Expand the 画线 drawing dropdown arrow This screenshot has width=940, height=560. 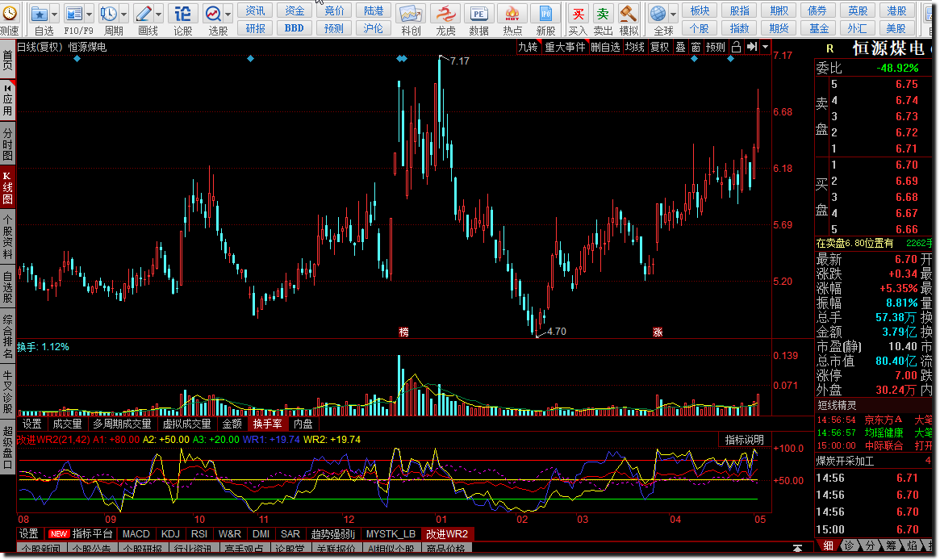pos(159,13)
